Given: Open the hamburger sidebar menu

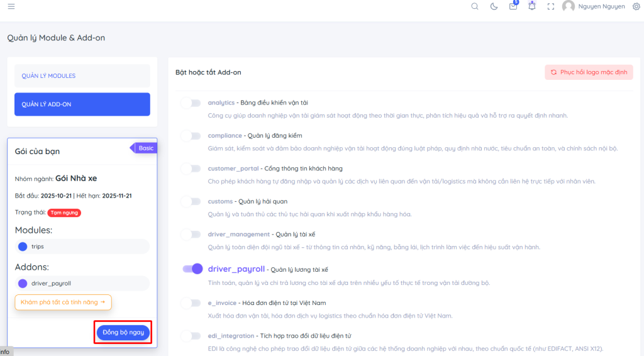Looking at the screenshot, I should point(11,6).
